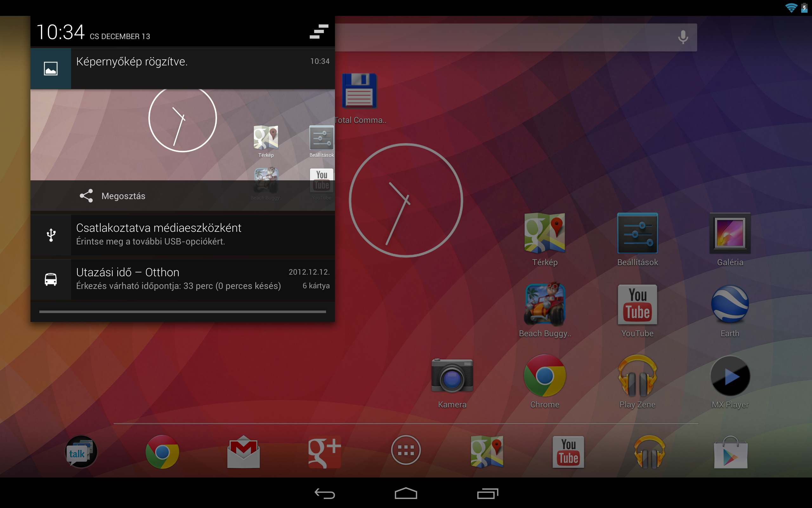Tap the notification panel bottom handle bar
812x508 pixels.
coord(182,312)
